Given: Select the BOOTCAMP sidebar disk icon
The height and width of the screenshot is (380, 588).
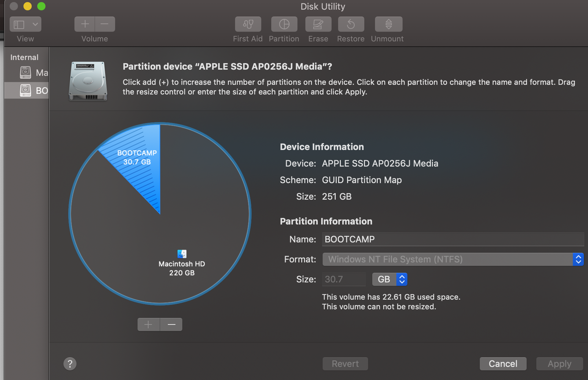Looking at the screenshot, I should click(x=26, y=90).
